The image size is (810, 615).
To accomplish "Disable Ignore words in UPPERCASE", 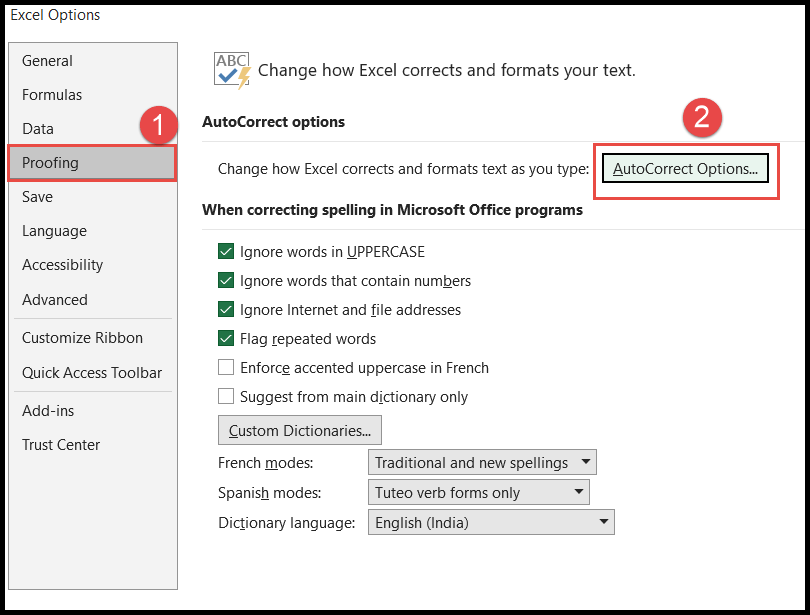I will point(226,253).
